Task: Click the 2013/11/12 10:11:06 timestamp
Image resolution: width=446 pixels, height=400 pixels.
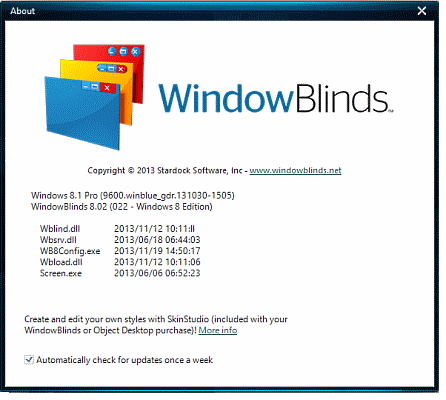Action: coord(157,262)
